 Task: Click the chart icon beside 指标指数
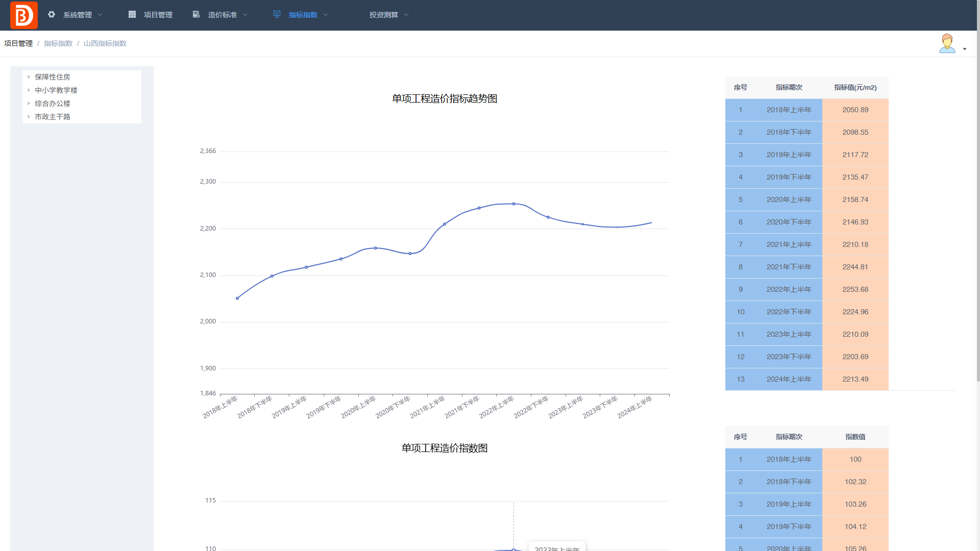277,14
